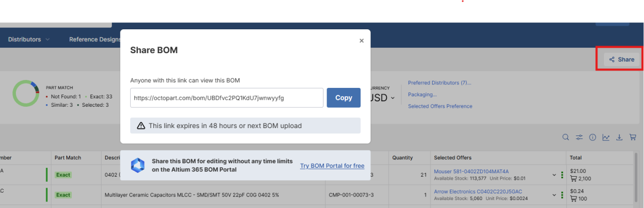644x208 pixels.
Task: Click the Exact: 33 legend entry
Action: (99, 96)
